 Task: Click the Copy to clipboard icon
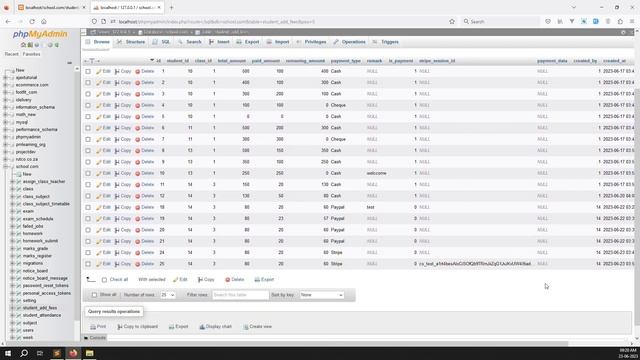[120, 327]
